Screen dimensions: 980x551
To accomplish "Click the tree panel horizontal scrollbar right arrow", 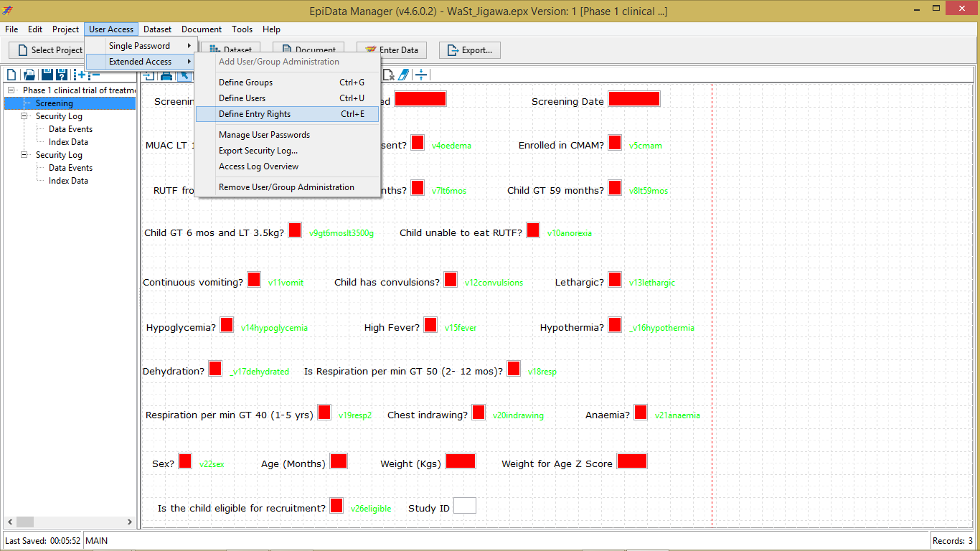I will pyautogui.click(x=130, y=522).
